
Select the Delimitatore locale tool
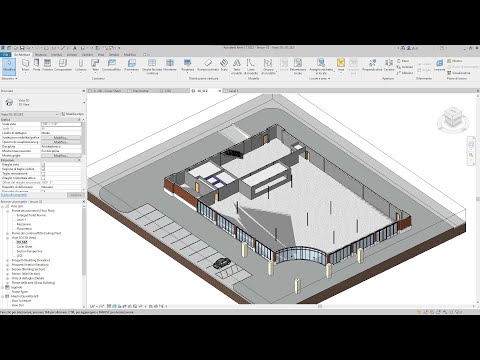click(x=298, y=66)
